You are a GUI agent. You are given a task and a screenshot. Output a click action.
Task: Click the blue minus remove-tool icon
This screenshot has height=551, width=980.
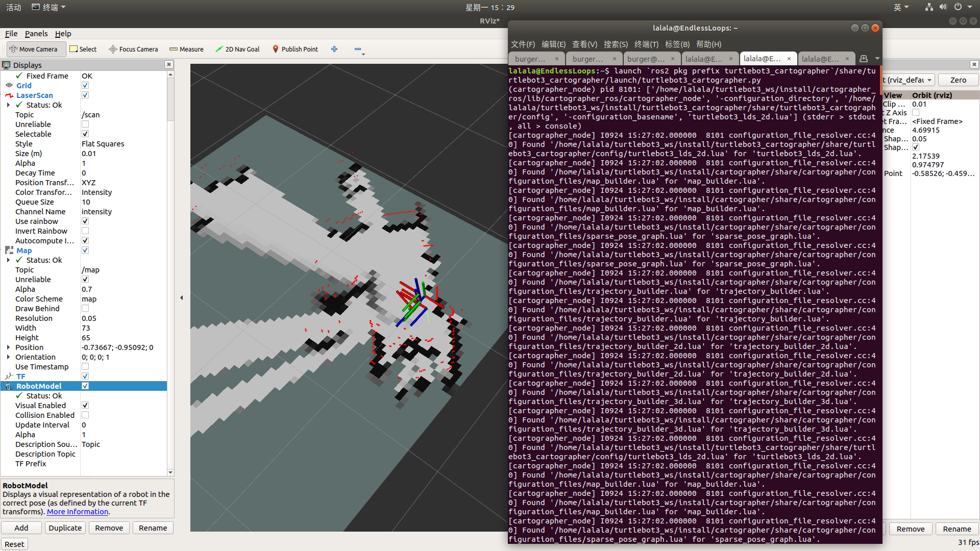(x=358, y=49)
